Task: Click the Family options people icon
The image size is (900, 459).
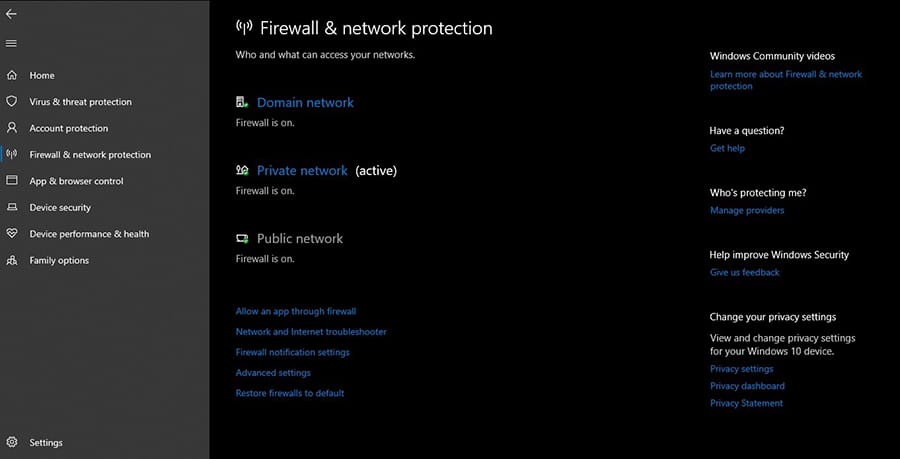Action: point(11,260)
